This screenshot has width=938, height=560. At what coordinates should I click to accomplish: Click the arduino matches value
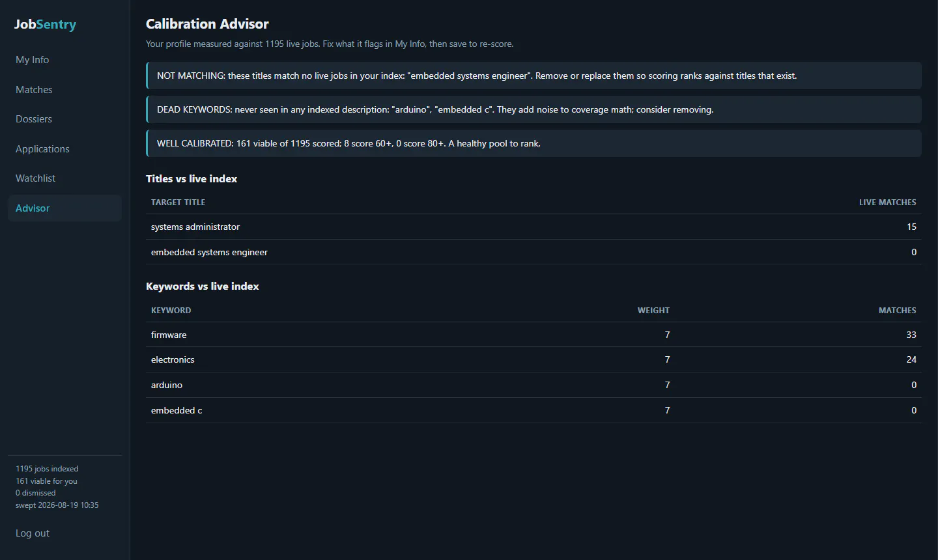(x=914, y=385)
